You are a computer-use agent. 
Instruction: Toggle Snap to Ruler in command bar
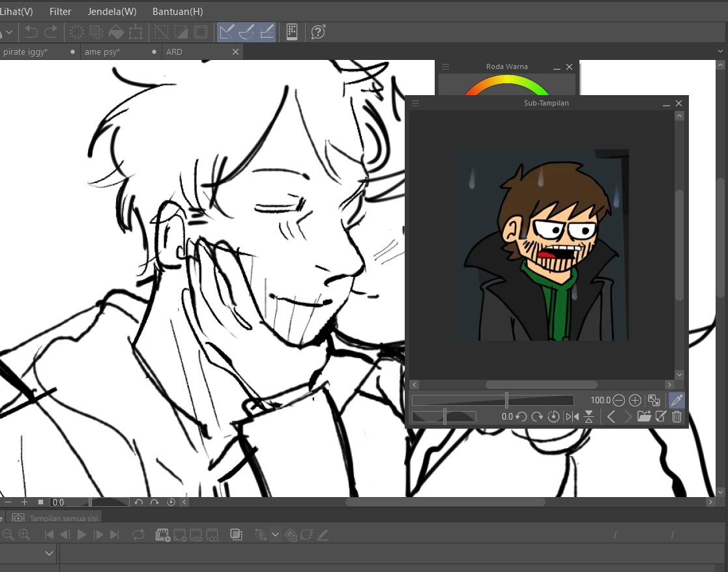[x=227, y=32]
